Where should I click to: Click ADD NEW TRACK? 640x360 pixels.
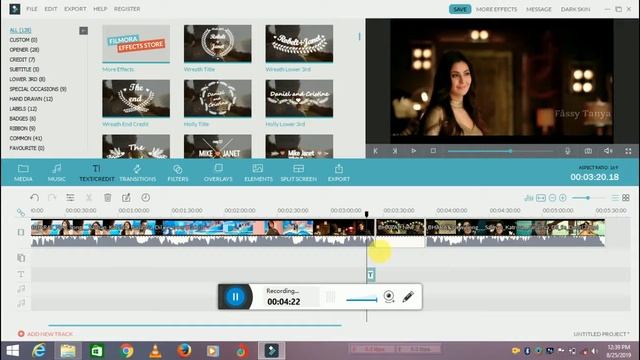coord(45,334)
